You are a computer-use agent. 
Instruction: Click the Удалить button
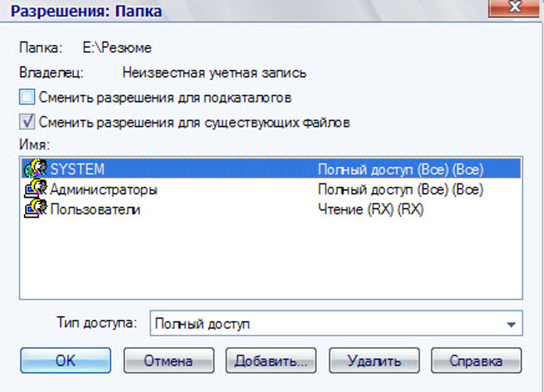click(375, 361)
